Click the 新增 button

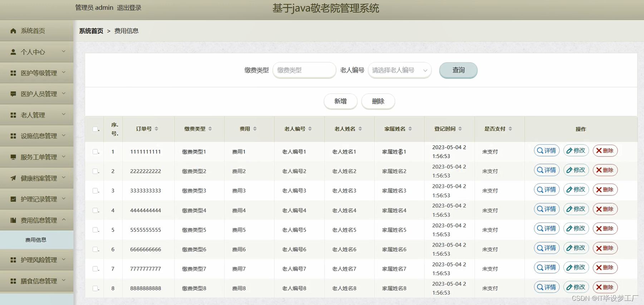pos(340,101)
